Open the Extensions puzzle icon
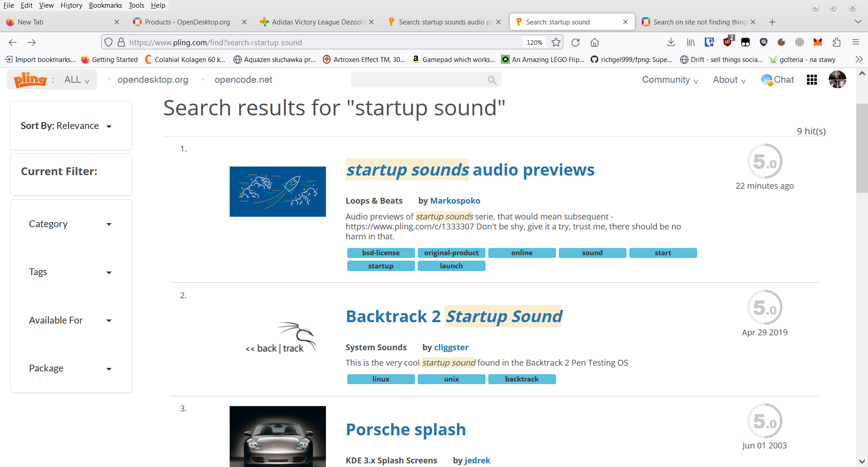This screenshot has width=868, height=467. pyautogui.click(x=837, y=42)
